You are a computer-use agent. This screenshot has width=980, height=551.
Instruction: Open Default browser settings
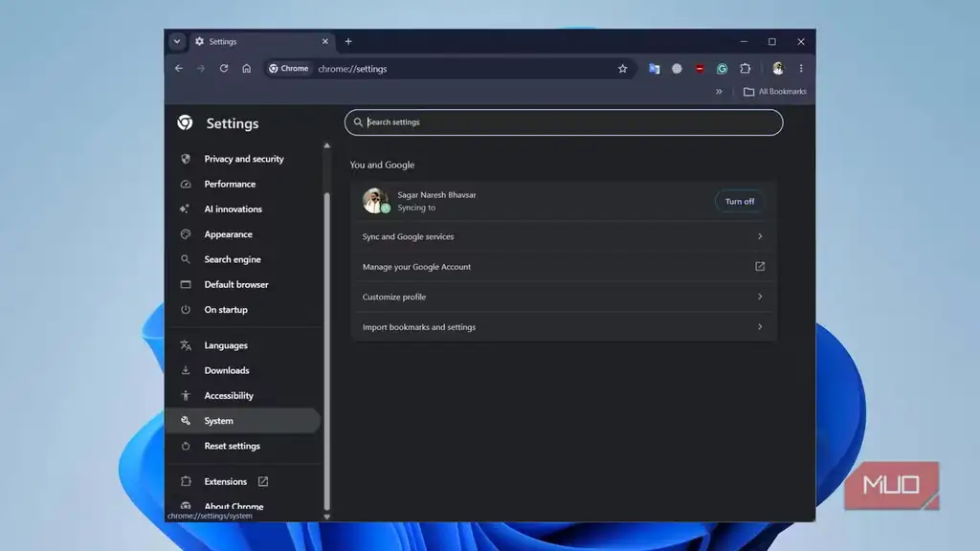pos(244,284)
